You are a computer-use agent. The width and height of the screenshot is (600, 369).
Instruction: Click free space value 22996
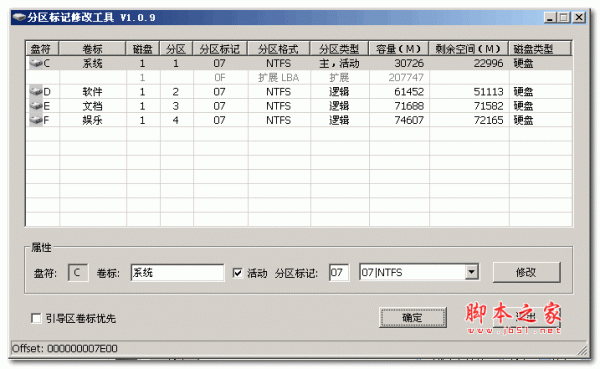point(488,63)
